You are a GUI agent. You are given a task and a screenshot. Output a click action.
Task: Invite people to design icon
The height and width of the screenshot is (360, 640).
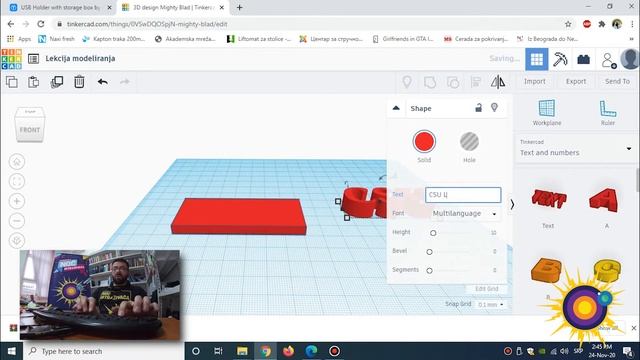click(608, 60)
